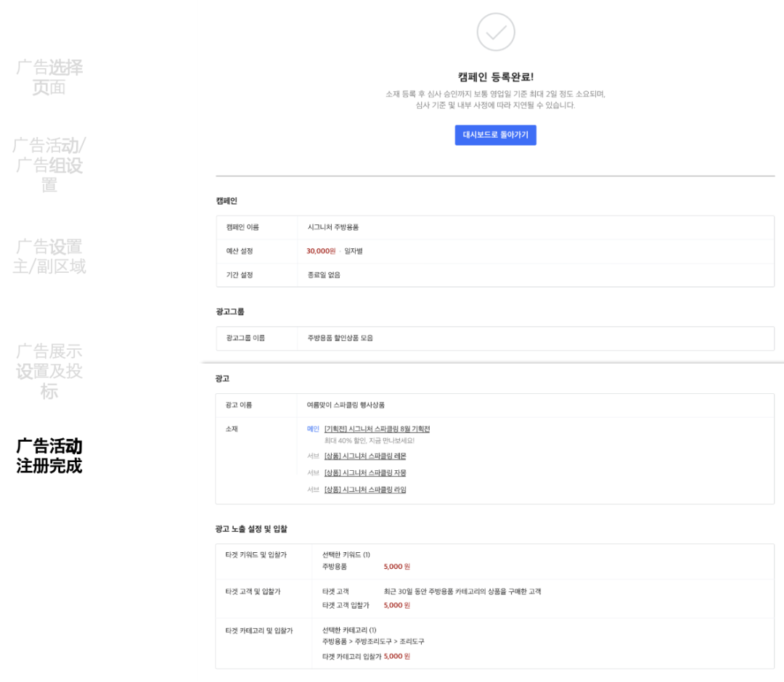This screenshot has height=682, width=784.
Task: Click the 최대 40% 할인 description text
Action: pyautogui.click(x=369, y=440)
